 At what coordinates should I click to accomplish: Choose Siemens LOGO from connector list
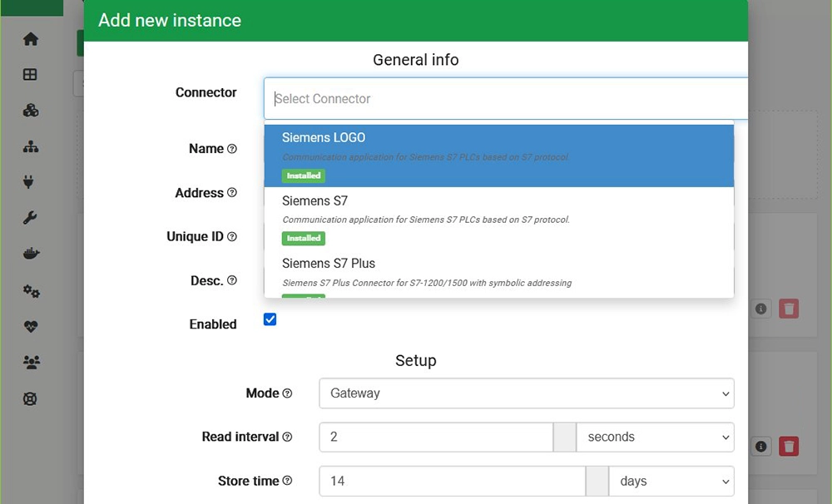point(498,156)
